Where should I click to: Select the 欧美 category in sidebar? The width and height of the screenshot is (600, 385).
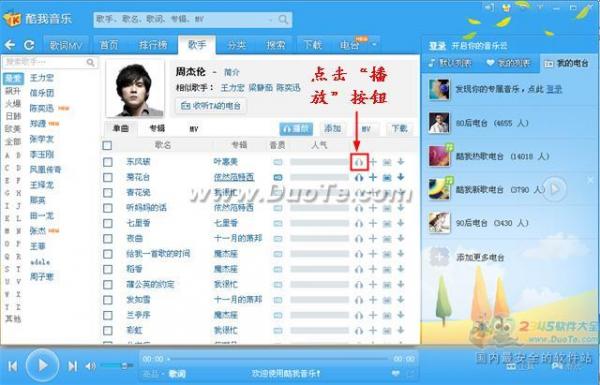point(13,129)
